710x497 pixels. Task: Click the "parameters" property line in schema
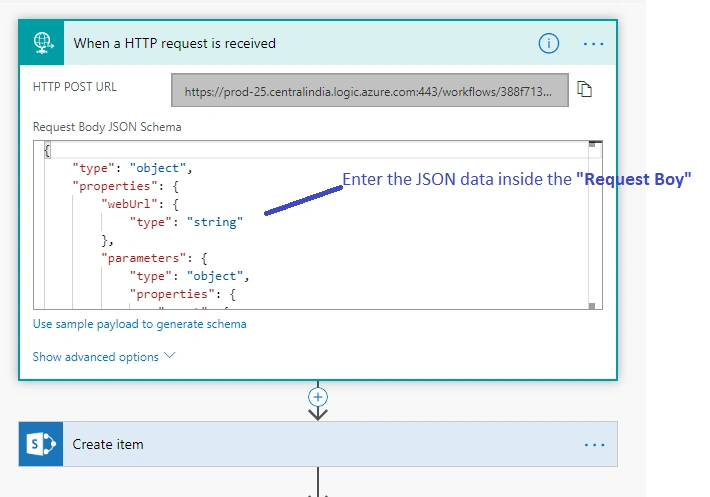[x=154, y=258]
